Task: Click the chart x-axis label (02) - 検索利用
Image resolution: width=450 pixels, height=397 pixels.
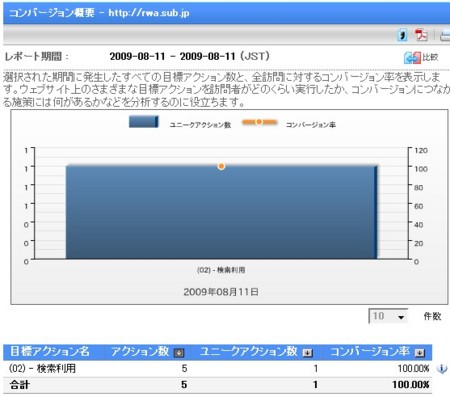Action: pos(221,270)
